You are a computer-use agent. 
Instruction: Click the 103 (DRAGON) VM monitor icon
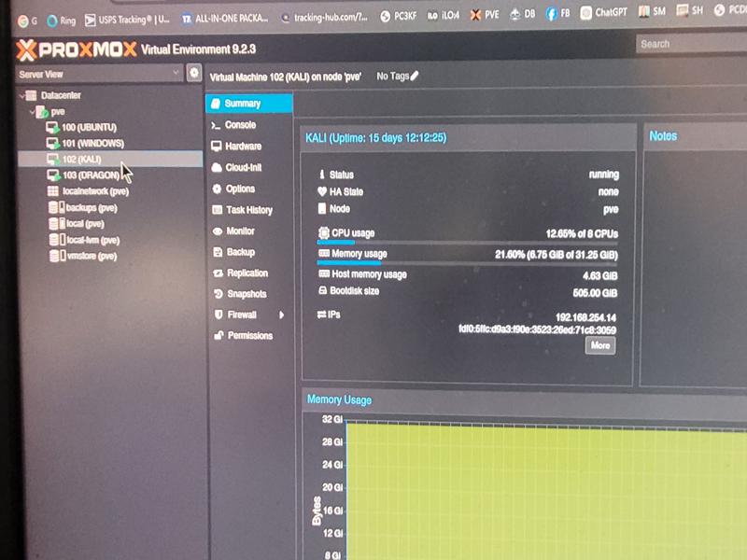click(54, 175)
